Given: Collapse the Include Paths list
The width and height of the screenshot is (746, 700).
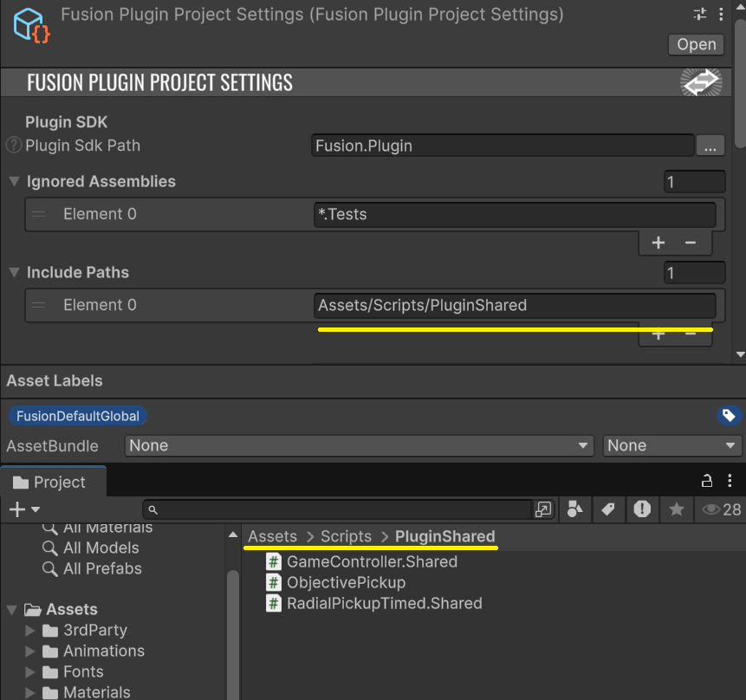Looking at the screenshot, I should pos(14,272).
